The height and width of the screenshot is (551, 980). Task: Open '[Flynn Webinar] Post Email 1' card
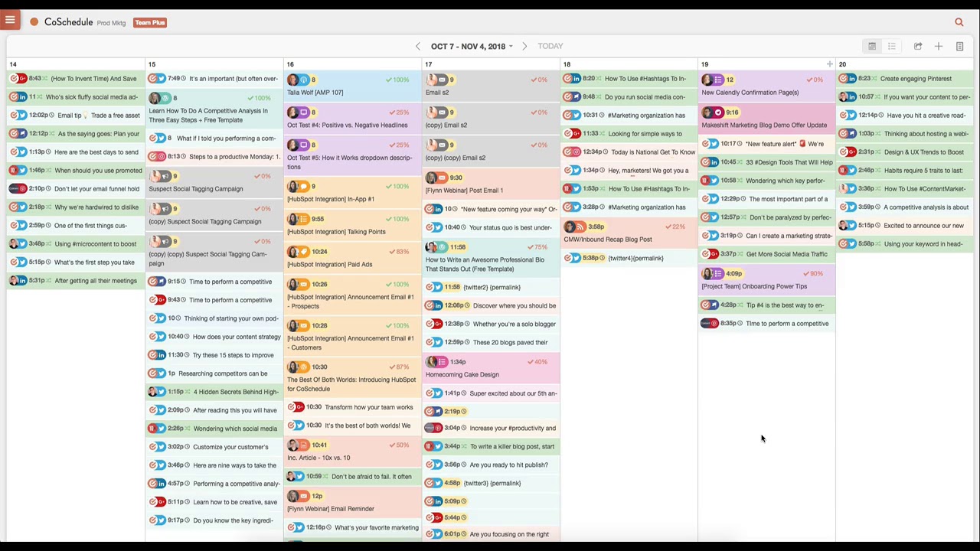tap(490, 184)
